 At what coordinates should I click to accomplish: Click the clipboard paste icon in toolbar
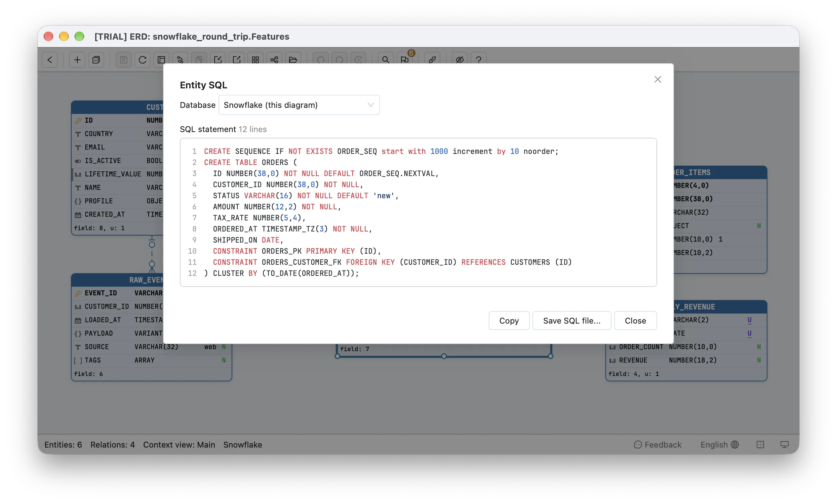[x=199, y=60]
